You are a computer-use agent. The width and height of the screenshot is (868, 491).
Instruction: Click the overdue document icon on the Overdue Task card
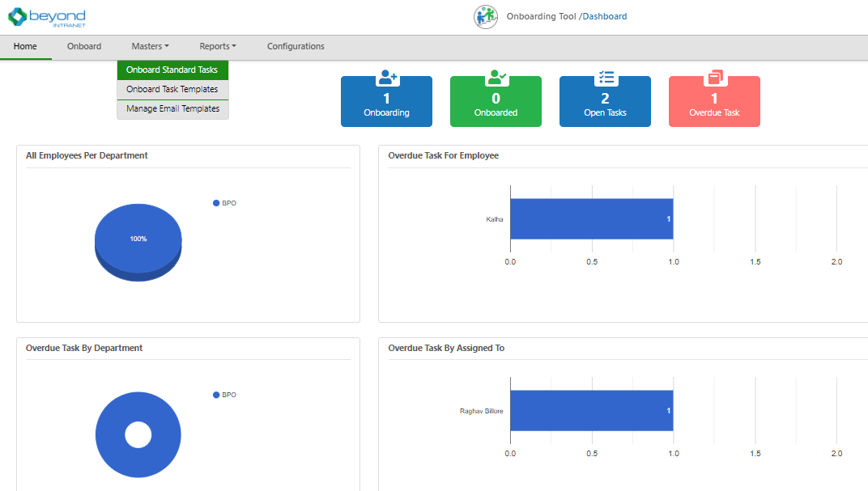point(714,78)
